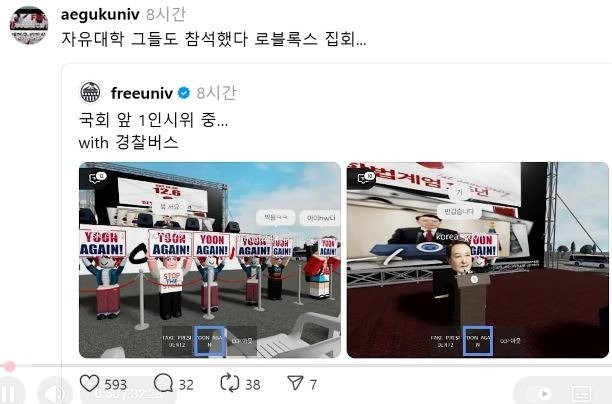Image resolution: width=612 pixels, height=404 pixels.
Task: Click the pink video progress bar handle
Action: (9, 366)
